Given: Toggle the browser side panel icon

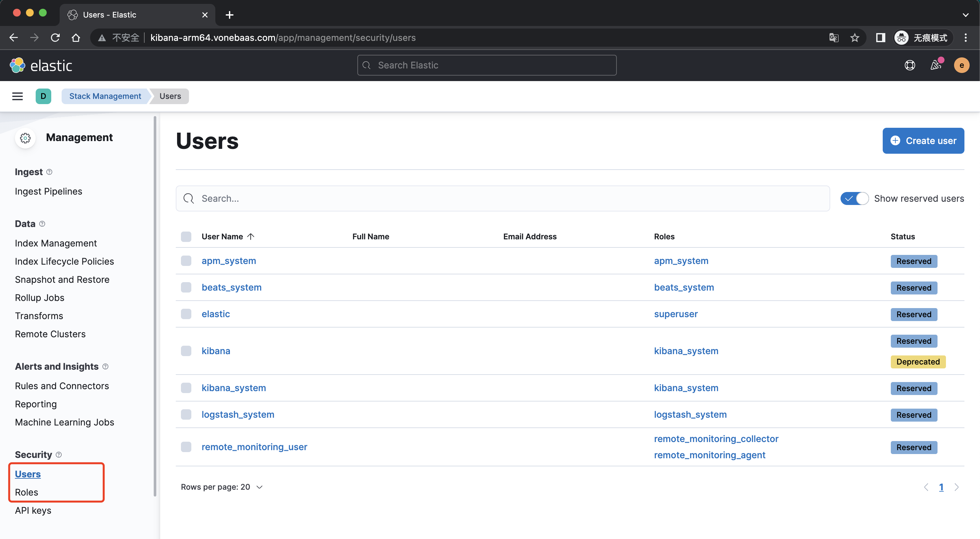Looking at the screenshot, I should (x=880, y=38).
